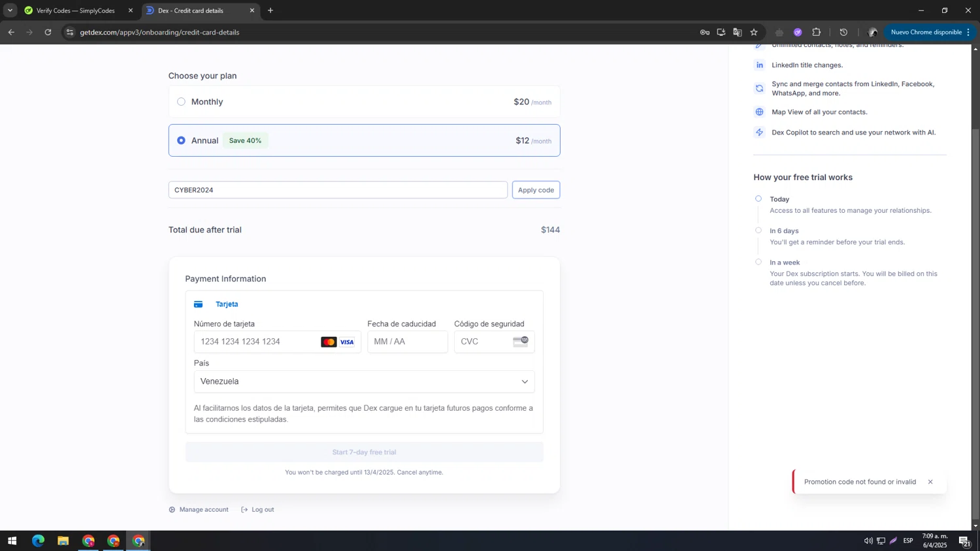Screen dimensions: 980x551
Task: Open the País country dropdown
Action: coord(364,381)
